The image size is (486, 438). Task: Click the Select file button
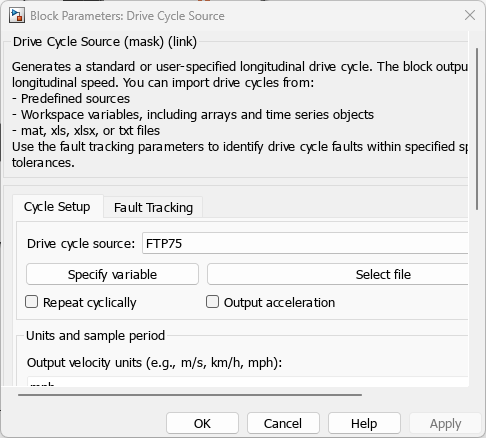(x=338, y=274)
